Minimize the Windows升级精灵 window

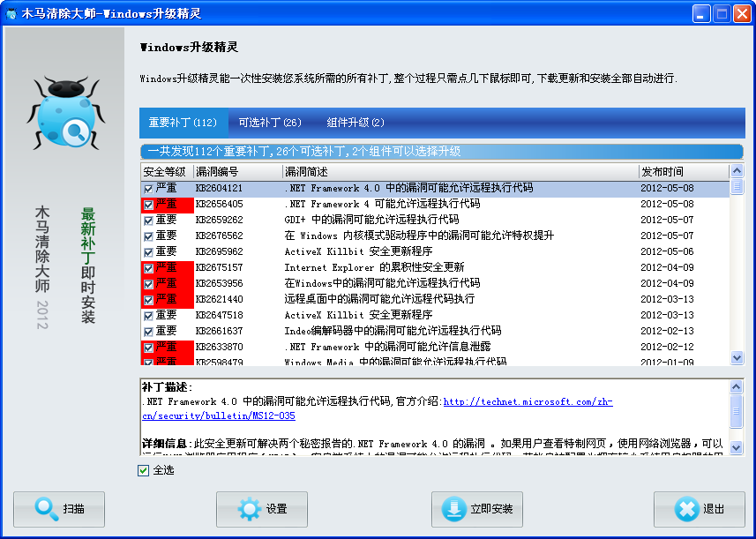pyautogui.click(x=701, y=13)
